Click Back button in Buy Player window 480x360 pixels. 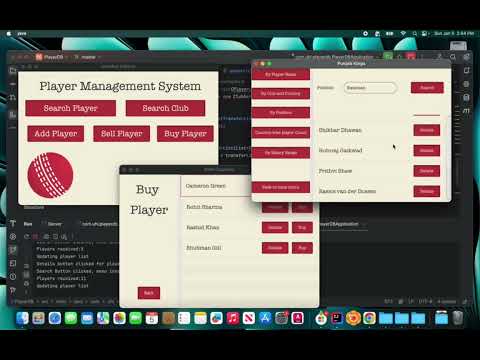click(149, 293)
